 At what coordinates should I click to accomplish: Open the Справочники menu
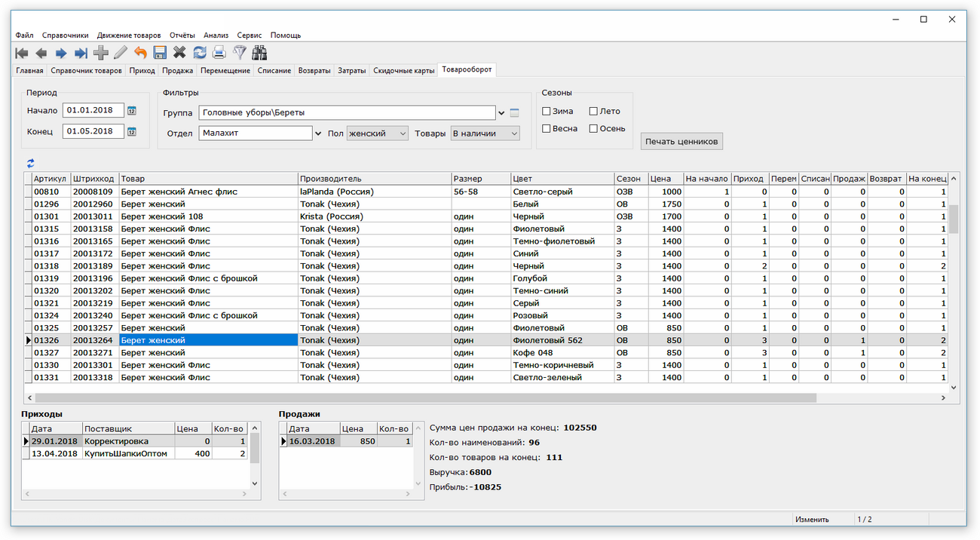click(65, 35)
